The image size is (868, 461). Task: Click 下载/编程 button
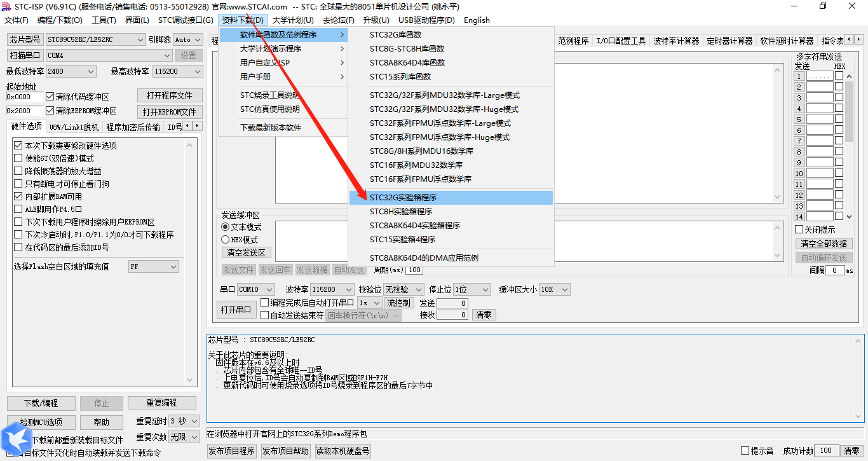click(41, 403)
